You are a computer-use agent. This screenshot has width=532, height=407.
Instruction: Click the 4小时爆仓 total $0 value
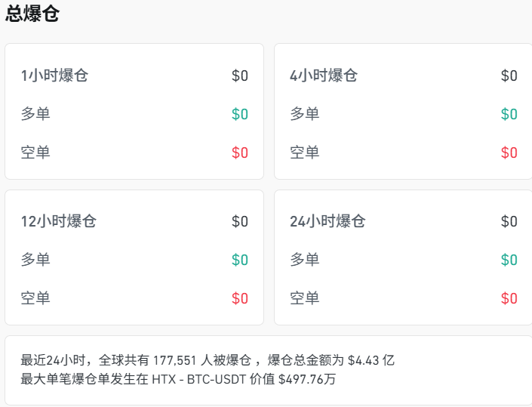(x=509, y=76)
